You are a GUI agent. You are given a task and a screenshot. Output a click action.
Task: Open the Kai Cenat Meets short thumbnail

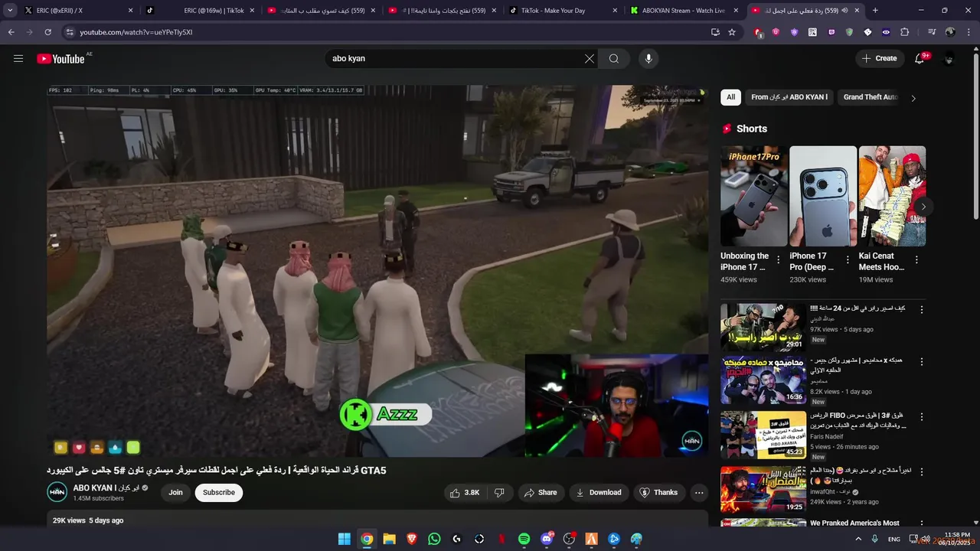(892, 196)
